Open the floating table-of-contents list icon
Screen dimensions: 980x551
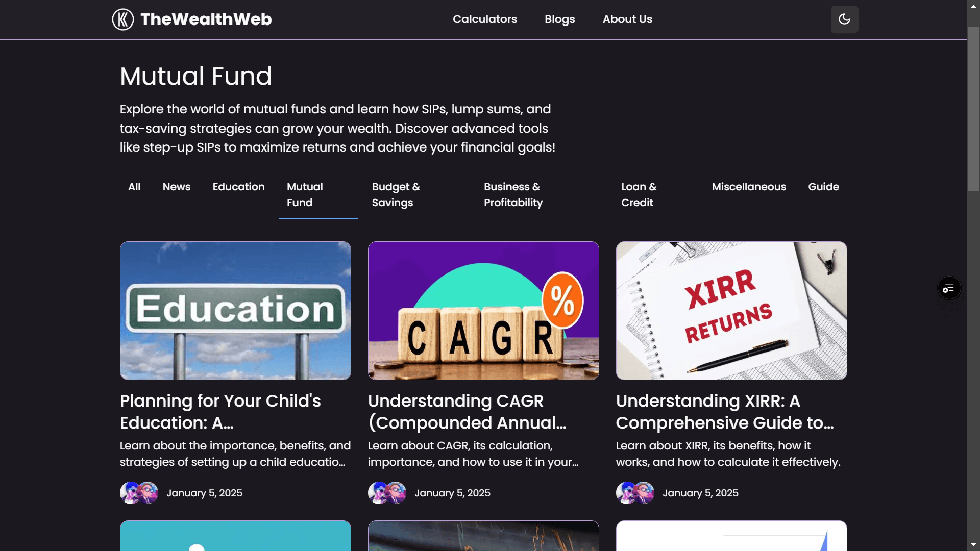pos(949,289)
